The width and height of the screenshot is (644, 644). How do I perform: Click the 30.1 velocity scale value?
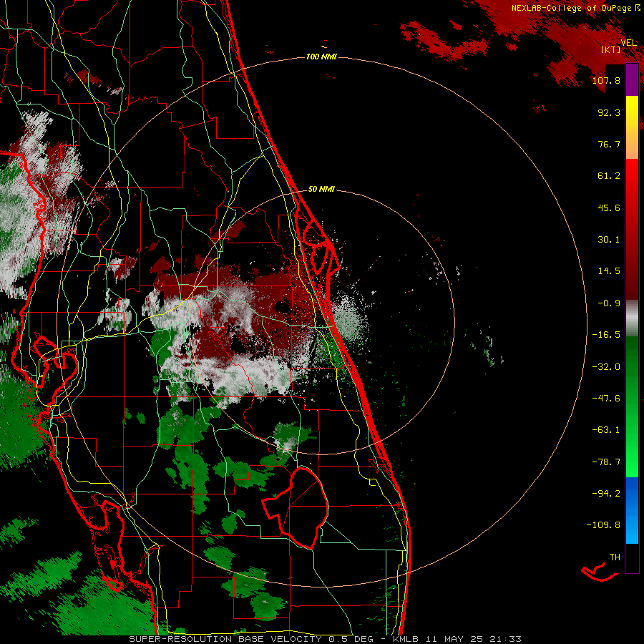click(x=609, y=240)
